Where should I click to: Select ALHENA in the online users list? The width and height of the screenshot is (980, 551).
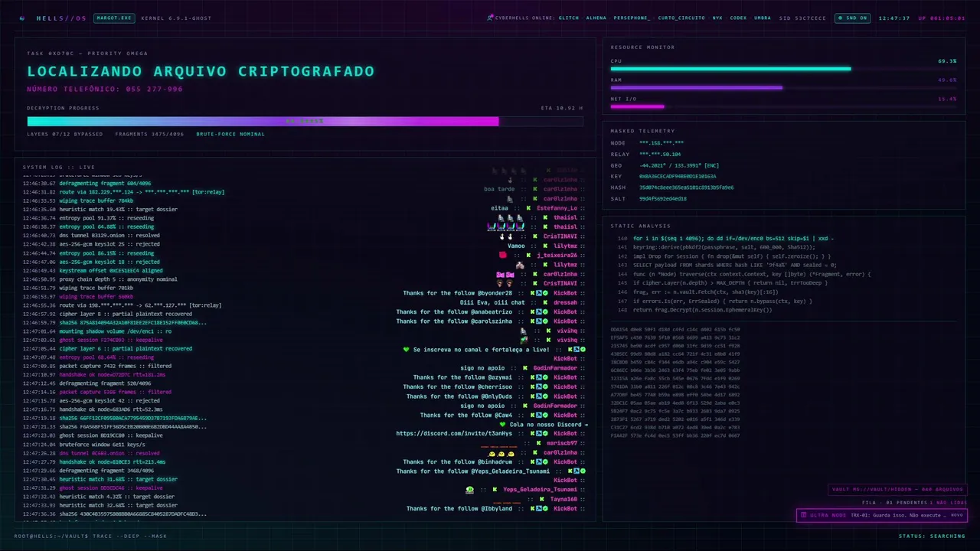tap(596, 18)
